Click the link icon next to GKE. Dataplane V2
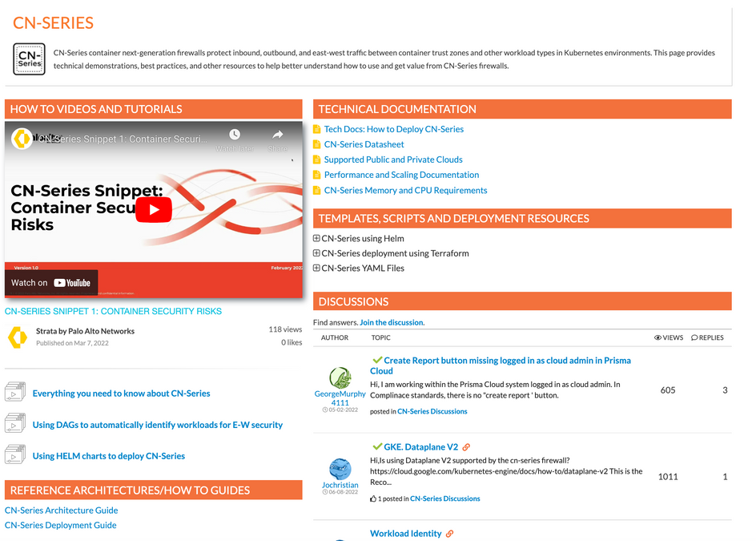The image size is (756, 541). coord(466,447)
